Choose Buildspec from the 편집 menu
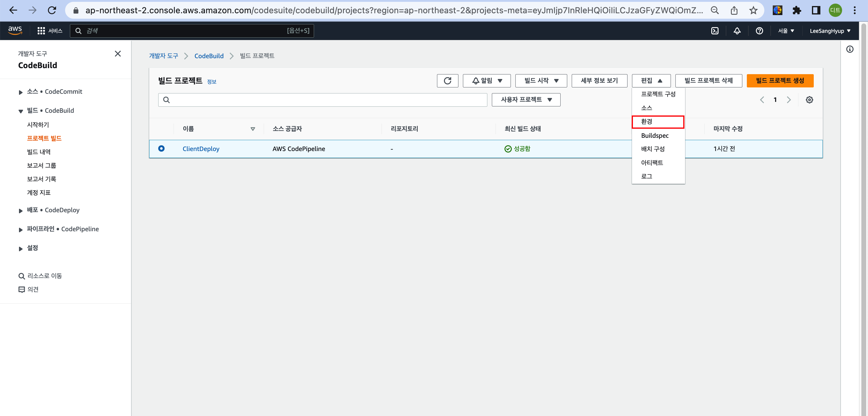 pyautogui.click(x=654, y=136)
